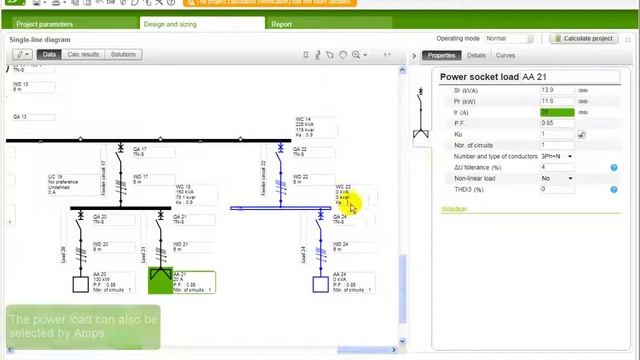
Task: Click the UC 19 No preference label
Action: click(73, 184)
